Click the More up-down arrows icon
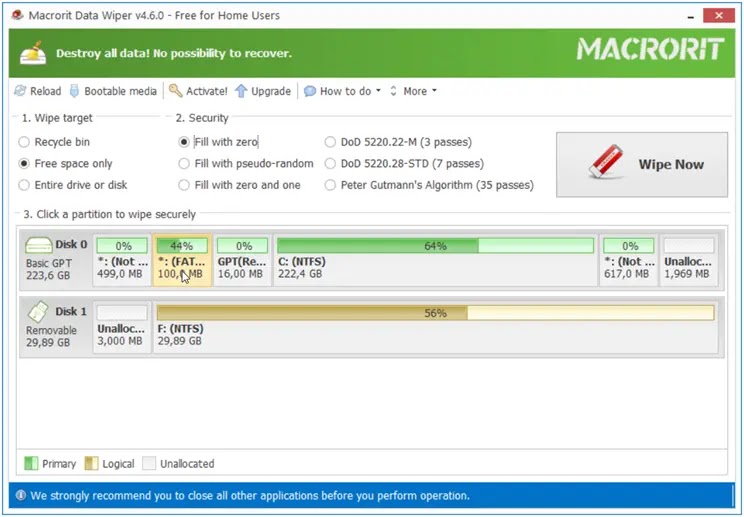Image resolution: width=744 pixels, height=517 pixels. click(x=393, y=91)
